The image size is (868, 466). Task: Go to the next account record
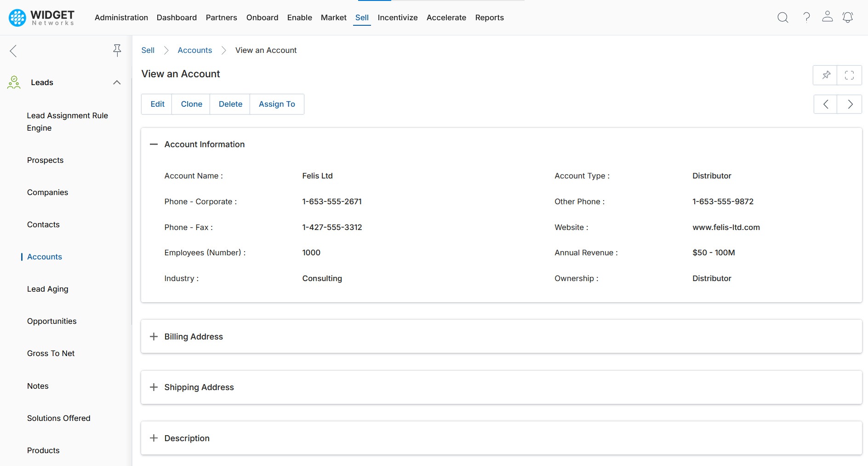(850, 104)
